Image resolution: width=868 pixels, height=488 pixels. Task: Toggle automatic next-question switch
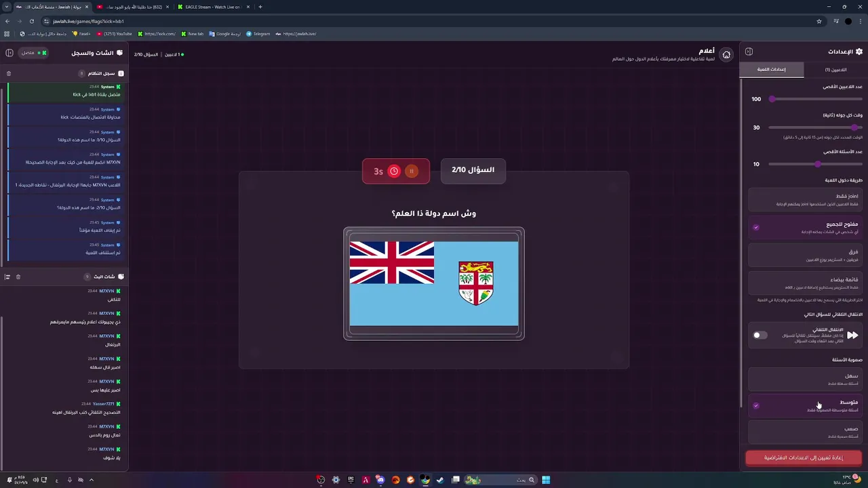pos(760,335)
